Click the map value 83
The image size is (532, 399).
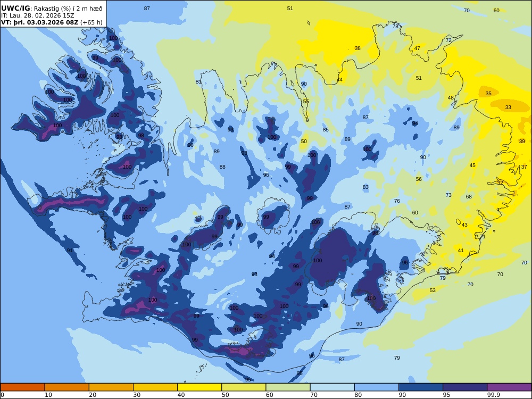(x=365, y=187)
